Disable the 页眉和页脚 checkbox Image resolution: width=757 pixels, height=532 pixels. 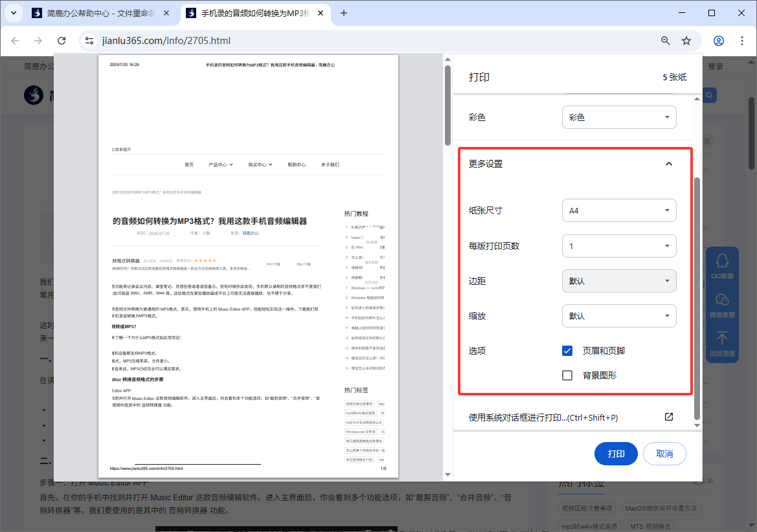click(567, 350)
